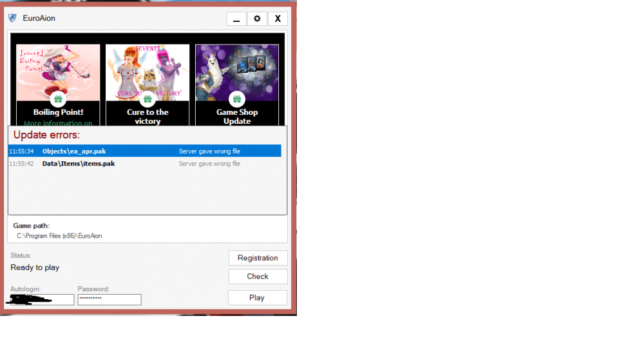The image size is (644, 363).
Task: Click the gift icon above Boiling Point!
Action: click(58, 99)
